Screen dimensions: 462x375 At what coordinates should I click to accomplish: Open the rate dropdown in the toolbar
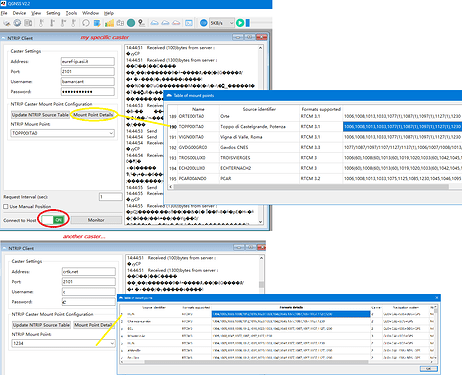pos(222,23)
